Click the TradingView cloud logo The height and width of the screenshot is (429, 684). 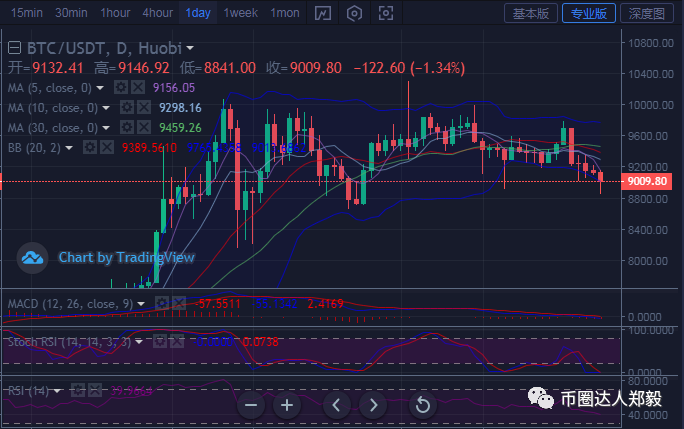[x=32, y=258]
